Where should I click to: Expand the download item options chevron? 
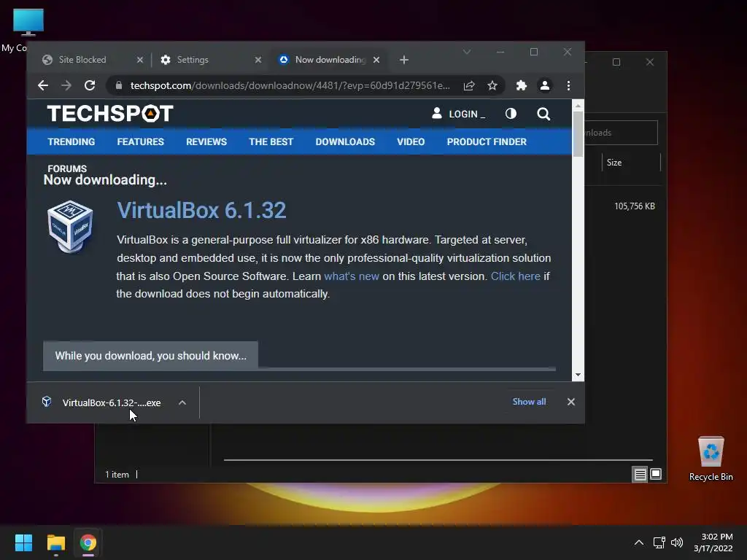point(182,402)
